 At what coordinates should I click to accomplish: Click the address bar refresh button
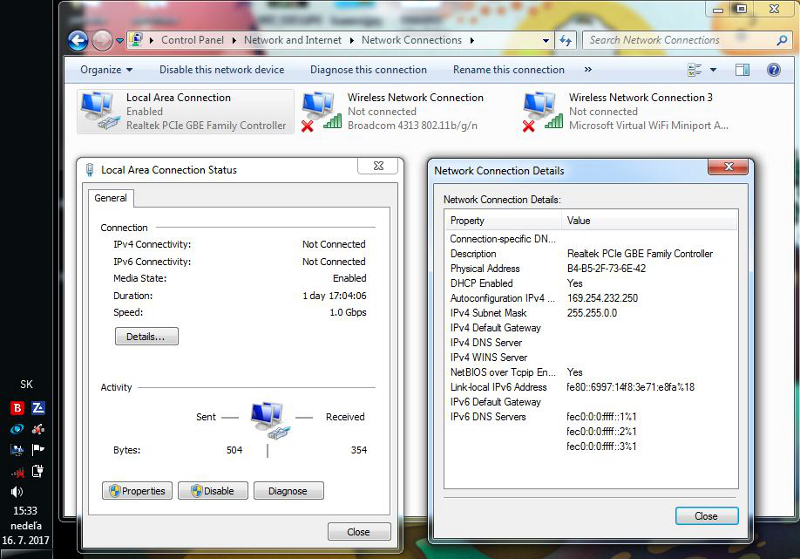click(x=565, y=40)
